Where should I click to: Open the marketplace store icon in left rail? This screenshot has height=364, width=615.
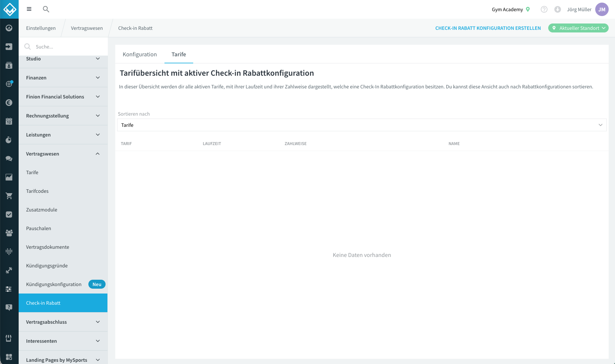(x=9, y=338)
